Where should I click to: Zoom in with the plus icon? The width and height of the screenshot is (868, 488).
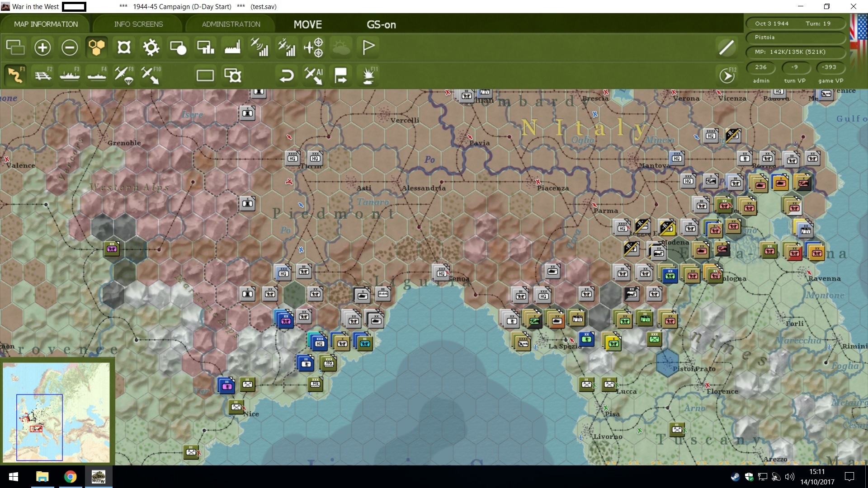pyautogui.click(x=42, y=47)
